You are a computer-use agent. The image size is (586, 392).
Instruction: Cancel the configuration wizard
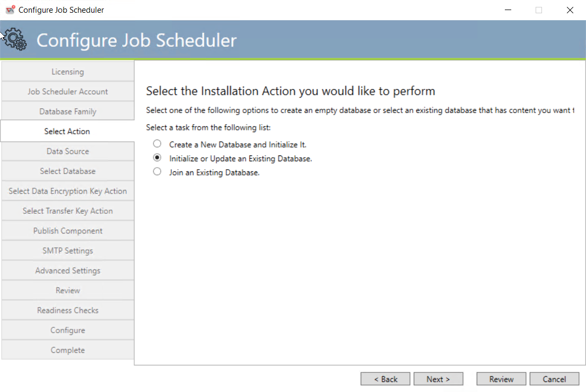pyautogui.click(x=554, y=379)
